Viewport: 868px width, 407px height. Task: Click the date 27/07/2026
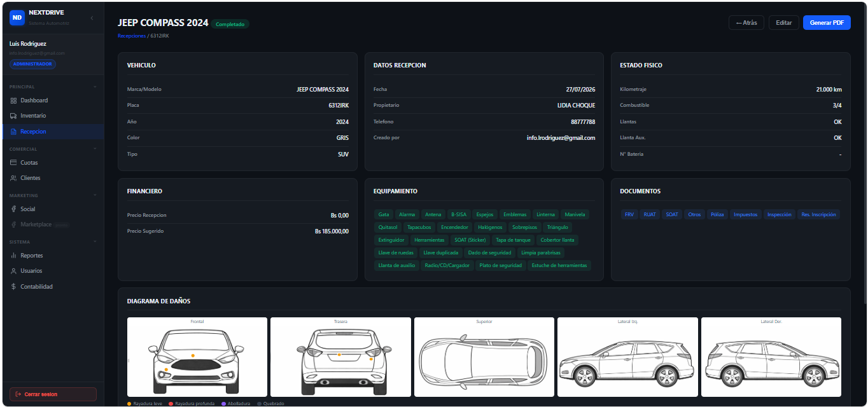click(580, 90)
